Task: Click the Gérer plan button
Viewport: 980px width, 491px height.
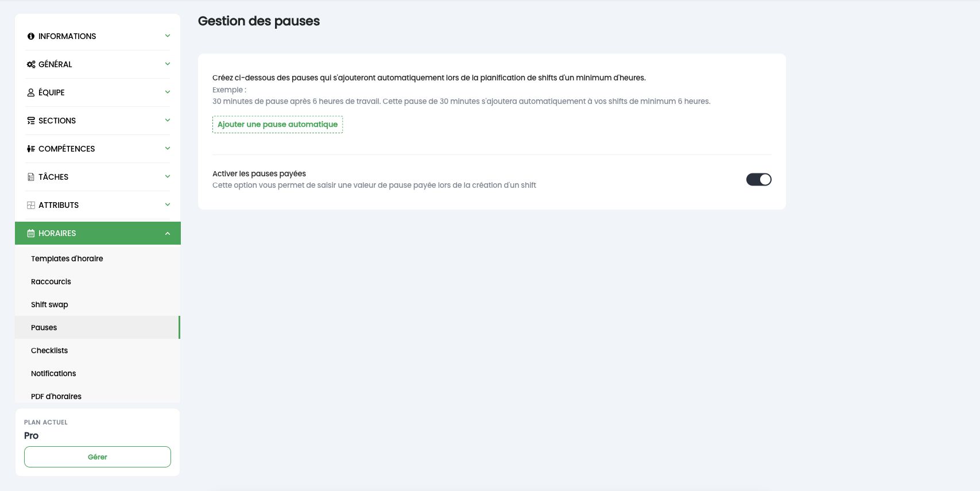Action: tap(98, 457)
